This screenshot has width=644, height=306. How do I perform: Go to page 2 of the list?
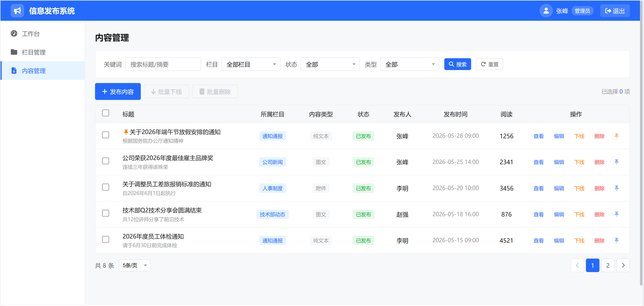click(x=608, y=265)
